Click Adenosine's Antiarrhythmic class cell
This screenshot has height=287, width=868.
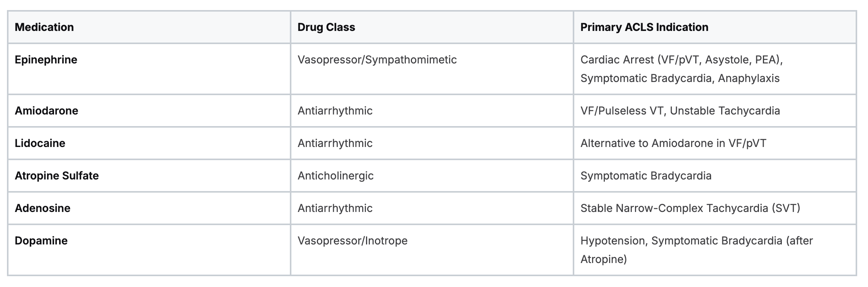pos(335,208)
